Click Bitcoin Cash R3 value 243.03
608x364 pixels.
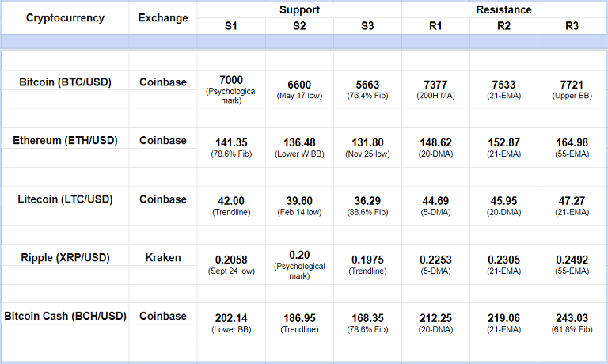572,318
